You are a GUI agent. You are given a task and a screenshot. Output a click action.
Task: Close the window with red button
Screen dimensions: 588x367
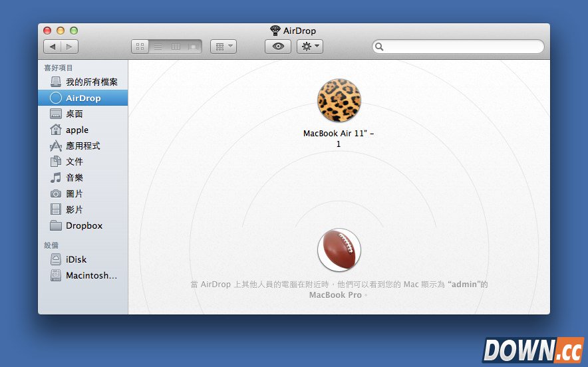[x=47, y=31]
